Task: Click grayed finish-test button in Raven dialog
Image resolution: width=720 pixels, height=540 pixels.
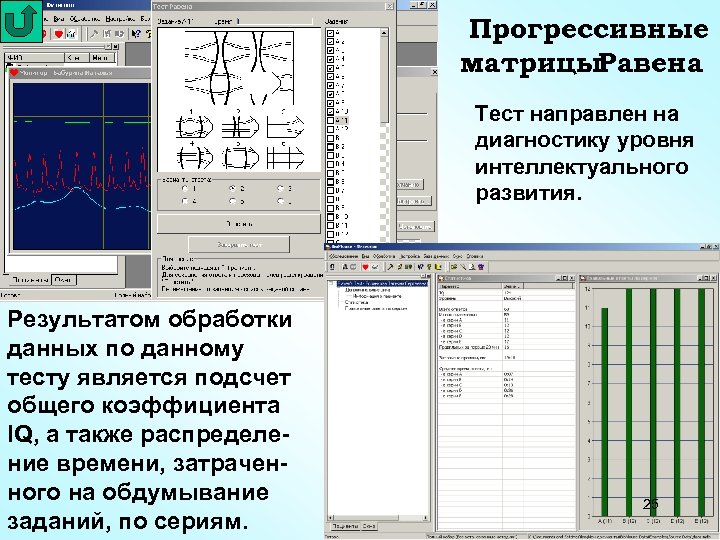Action: [239, 245]
